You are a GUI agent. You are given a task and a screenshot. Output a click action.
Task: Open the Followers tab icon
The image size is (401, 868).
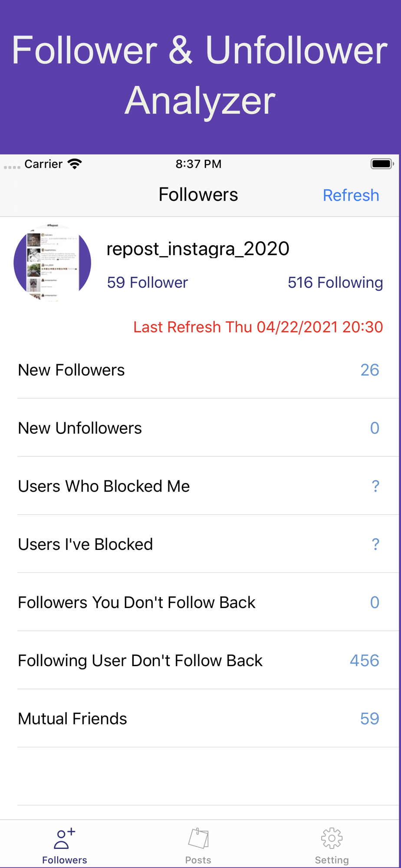64,838
